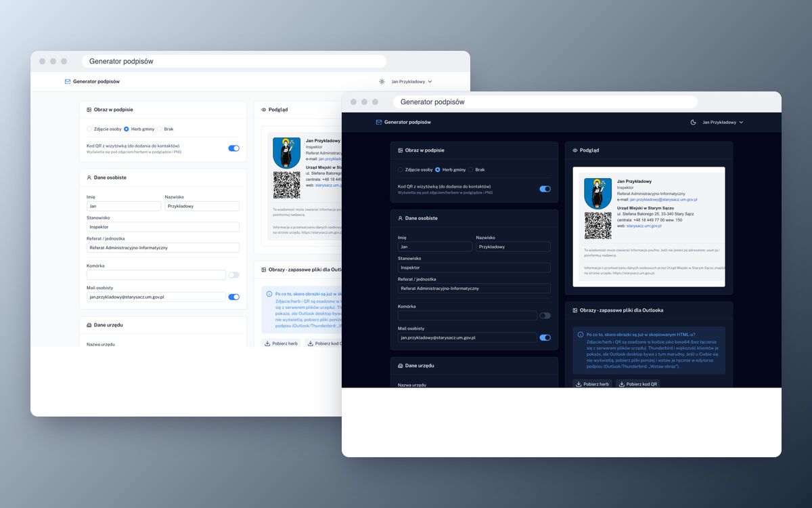
Task: Click the address bar of the dark window
Action: [545, 102]
